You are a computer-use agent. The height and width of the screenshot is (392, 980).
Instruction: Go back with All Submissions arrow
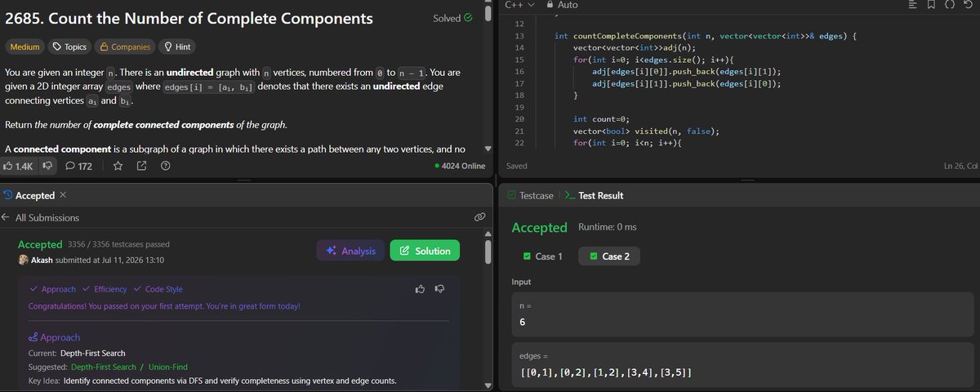click(7, 218)
